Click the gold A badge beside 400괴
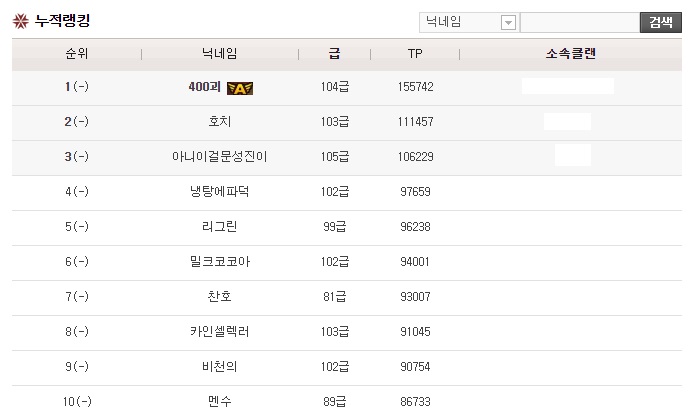Image resolution: width=689 pixels, height=417 pixels. [239, 88]
